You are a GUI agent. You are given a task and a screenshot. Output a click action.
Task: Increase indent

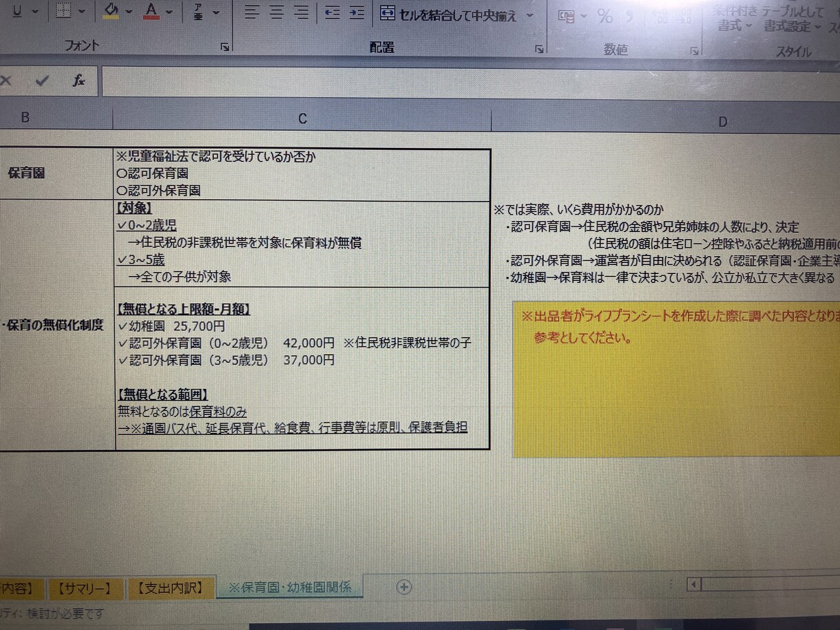[x=356, y=12]
